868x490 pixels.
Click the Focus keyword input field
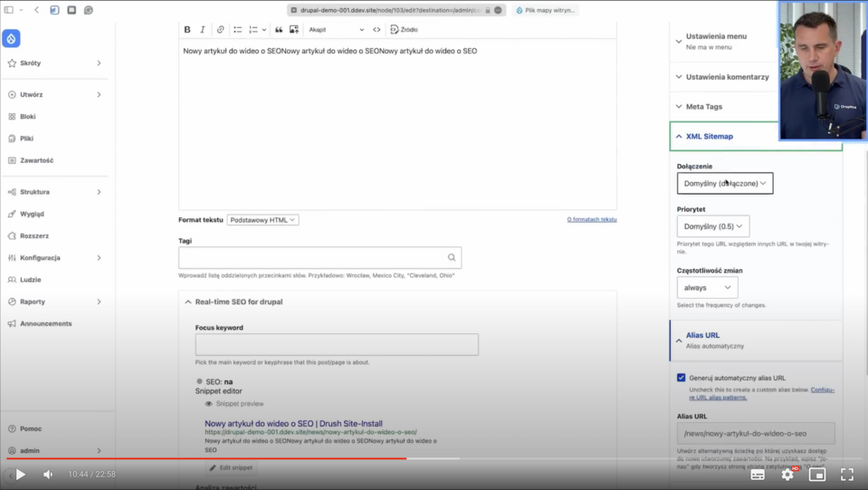tap(337, 344)
